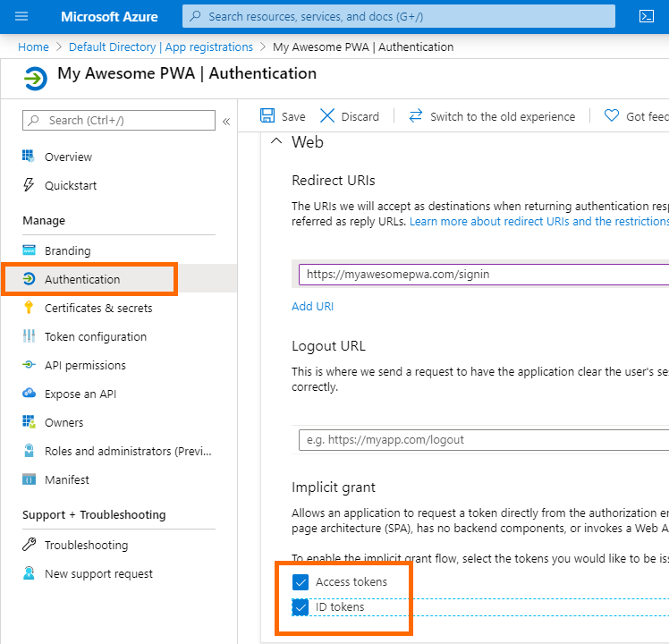669x644 pixels.
Task: Click the Discard X icon
Action: [327, 115]
